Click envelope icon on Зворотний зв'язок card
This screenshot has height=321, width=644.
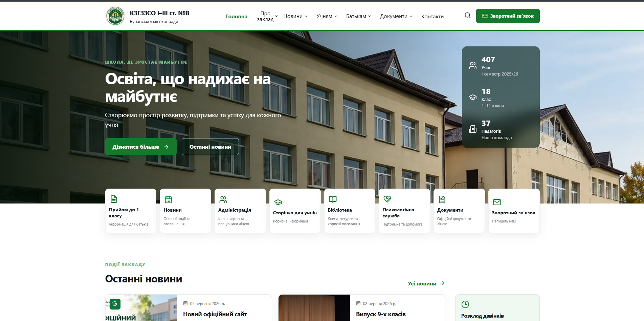tap(497, 202)
